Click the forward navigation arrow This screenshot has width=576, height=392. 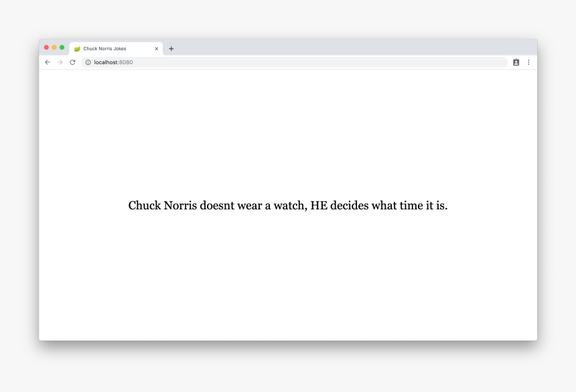coord(60,62)
